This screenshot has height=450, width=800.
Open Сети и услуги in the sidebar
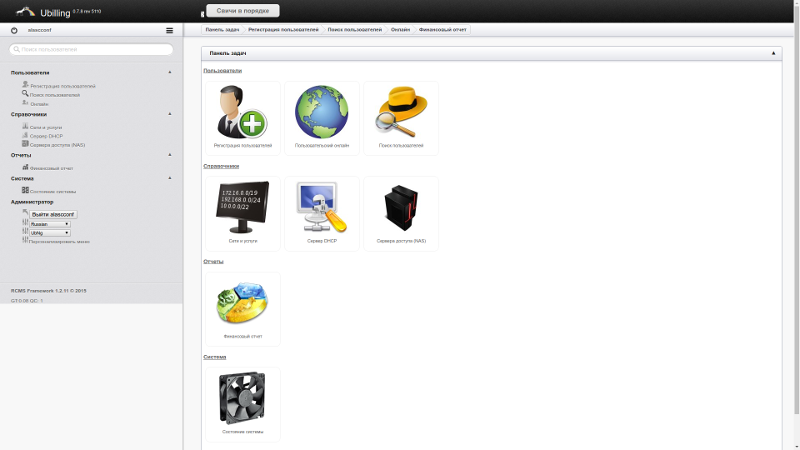coord(46,127)
